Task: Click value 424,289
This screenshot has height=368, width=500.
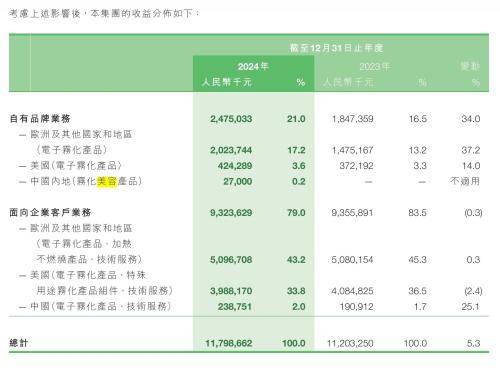Action: point(235,166)
